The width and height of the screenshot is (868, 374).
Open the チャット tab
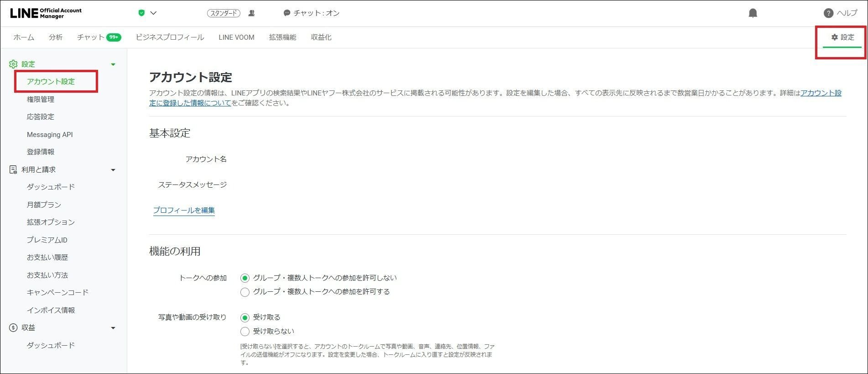pos(91,37)
